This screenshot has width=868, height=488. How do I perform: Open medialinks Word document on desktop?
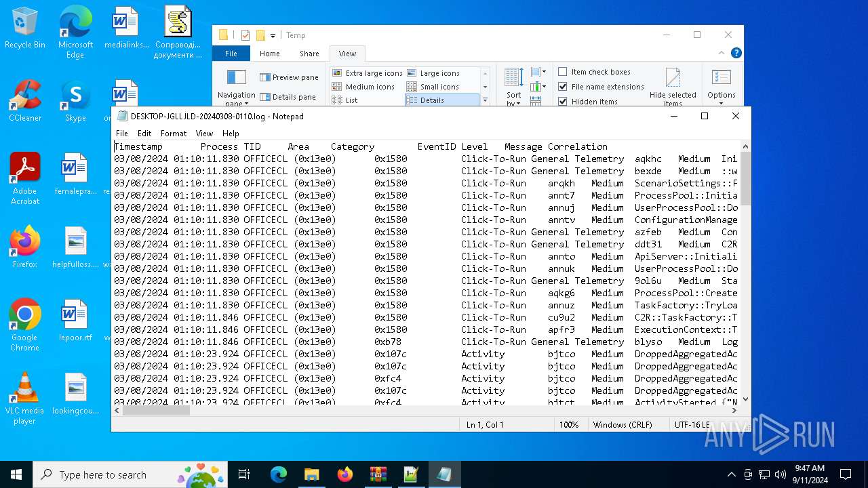click(x=125, y=28)
